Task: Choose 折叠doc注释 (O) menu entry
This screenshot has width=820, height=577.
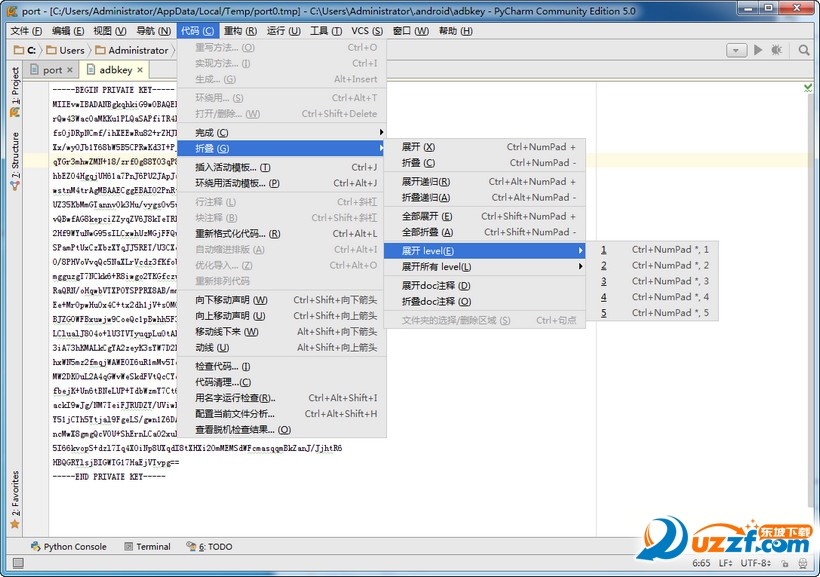Action: coord(484,301)
